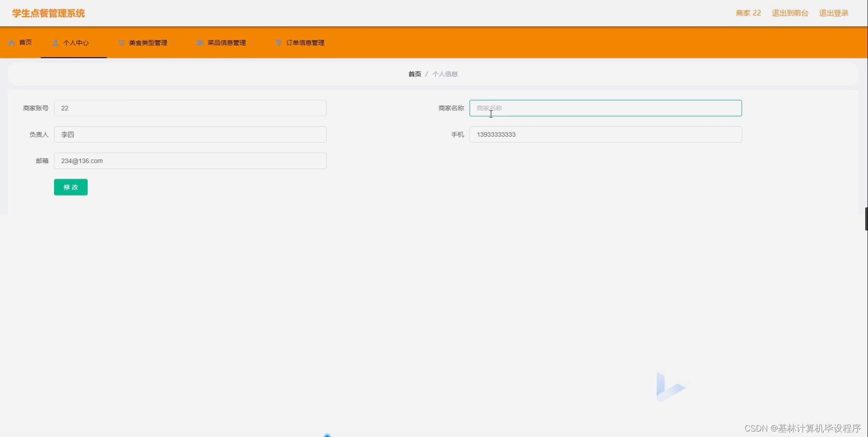Image resolution: width=868 pixels, height=437 pixels.
Task: Click the 学生点餐管理系统 logo
Action: (49, 13)
